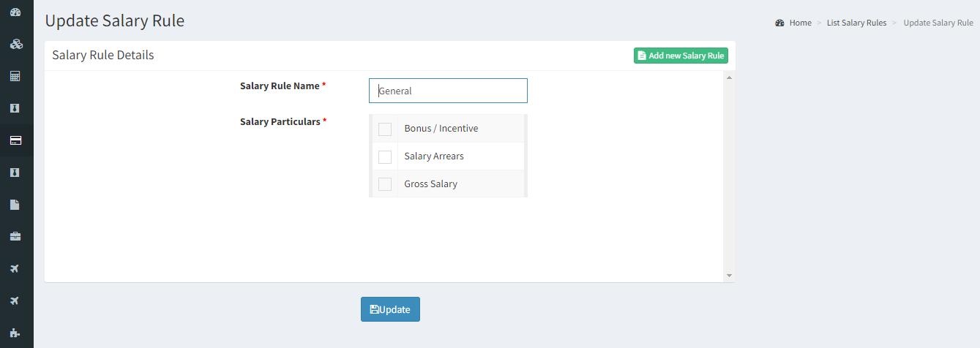The image size is (980, 348).
Task: Open the dashboard gauge icon in sidebar
Action: click(x=15, y=12)
